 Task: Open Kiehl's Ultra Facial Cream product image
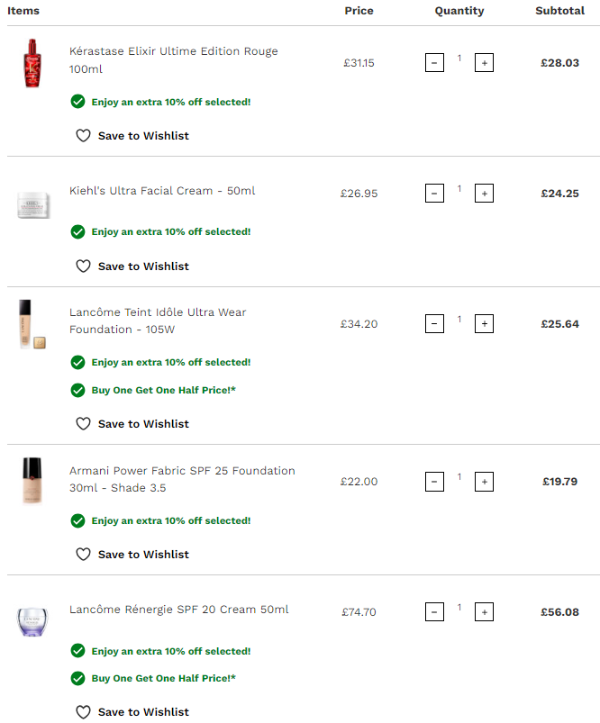pos(30,203)
